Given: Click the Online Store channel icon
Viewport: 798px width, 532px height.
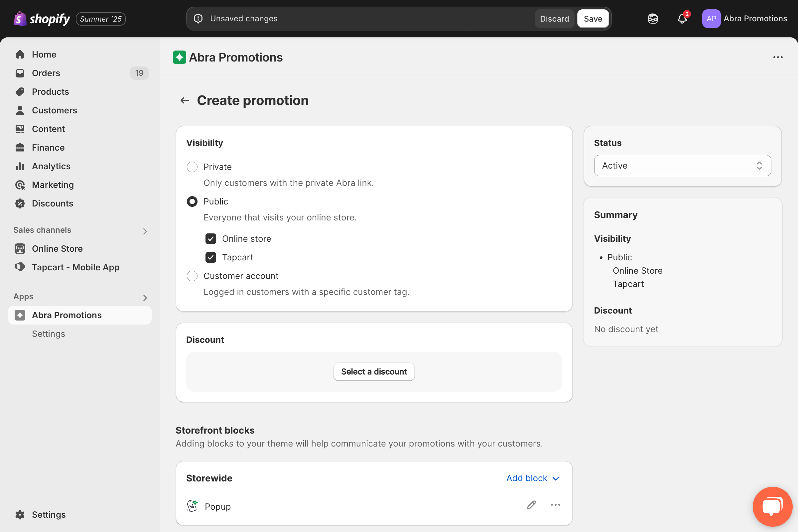Looking at the screenshot, I should [20, 249].
